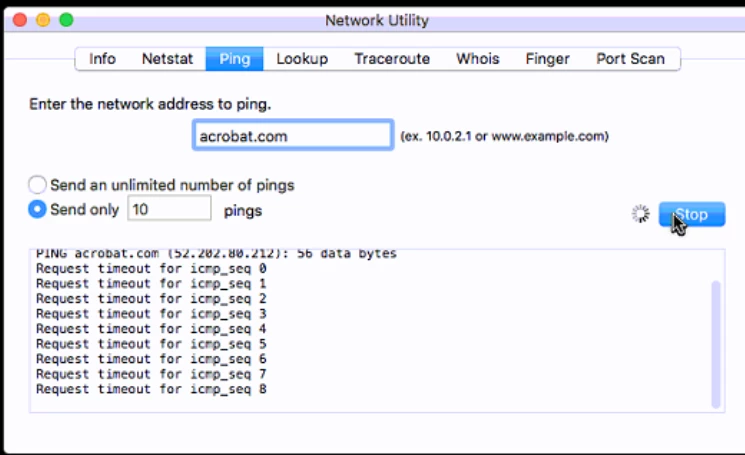Image resolution: width=745 pixels, height=455 pixels.
Task: Click the Request timeout for icmp_seq 6 line
Action: (x=151, y=359)
